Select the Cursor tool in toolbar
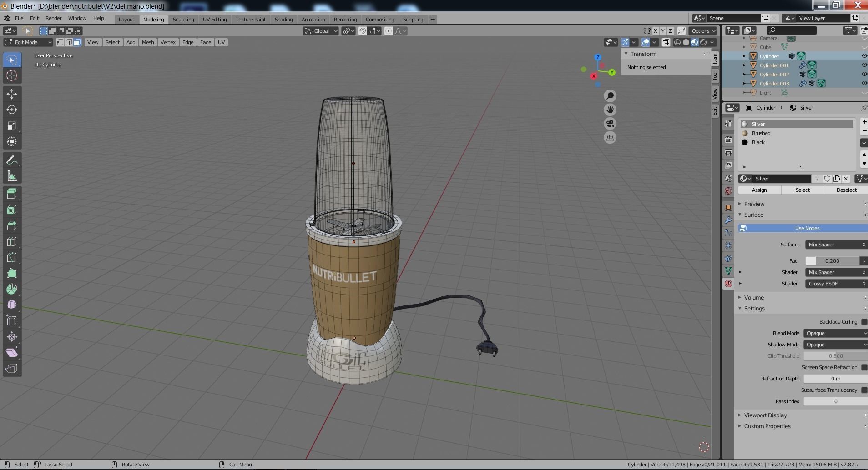Screen dimensions: 868x470 [x=12, y=76]
